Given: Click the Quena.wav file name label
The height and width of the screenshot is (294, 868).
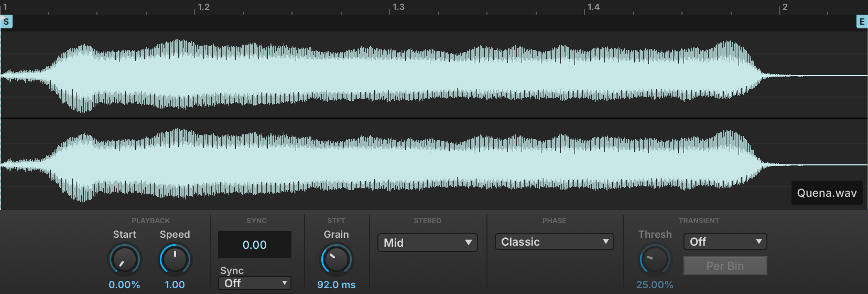Looking at the screenshot, I should click(x=827, y=193).
